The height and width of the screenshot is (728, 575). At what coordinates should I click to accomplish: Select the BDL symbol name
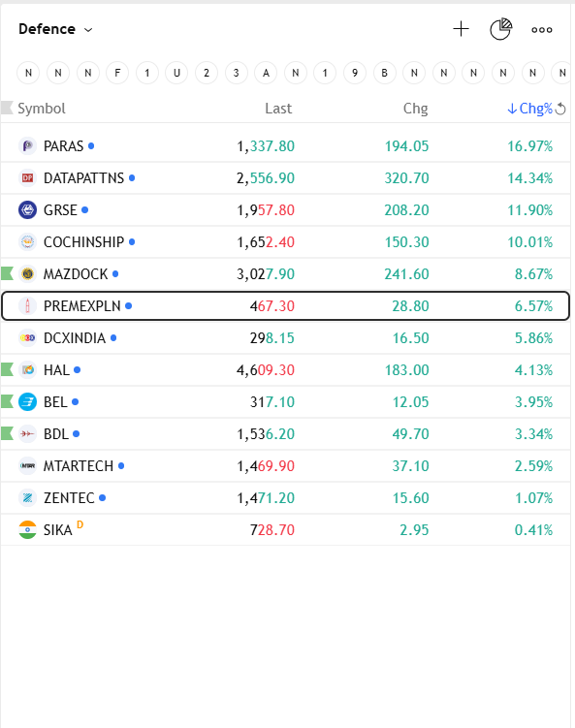(55, 434)
